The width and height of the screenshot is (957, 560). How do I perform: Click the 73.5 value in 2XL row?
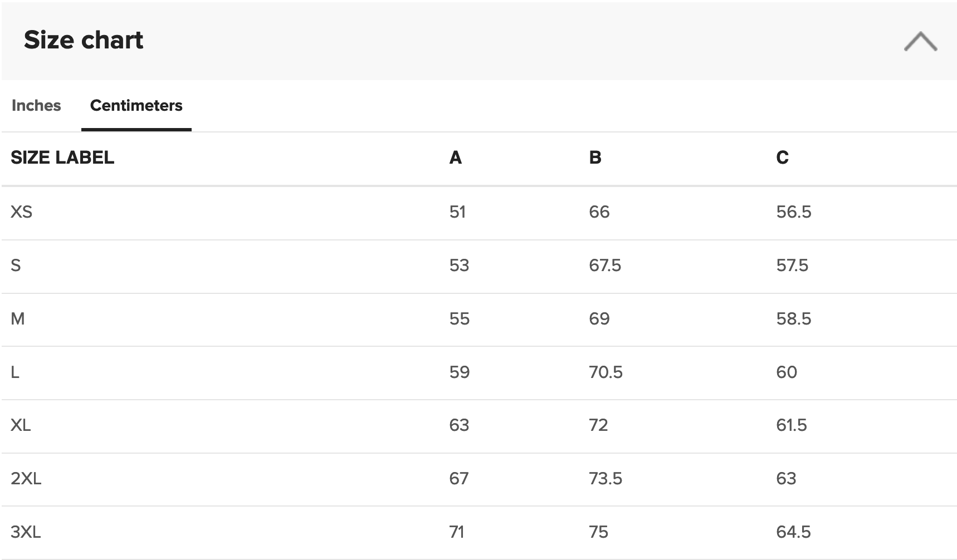click(x=606, y=478)
